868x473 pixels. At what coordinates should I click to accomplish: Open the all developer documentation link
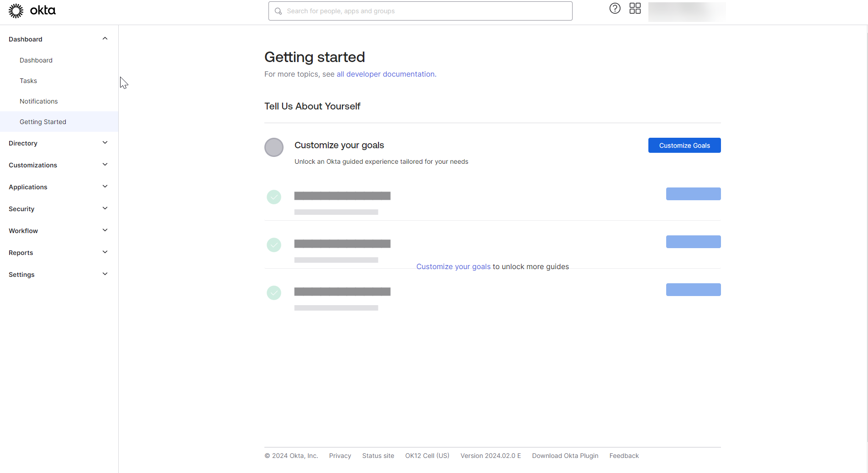point(386,74)
